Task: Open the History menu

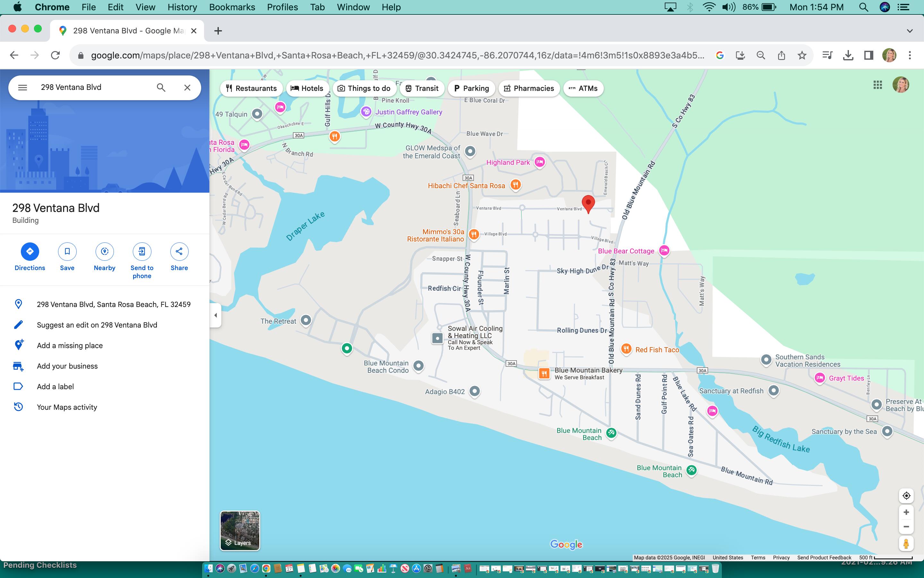Action: (182, 7)
